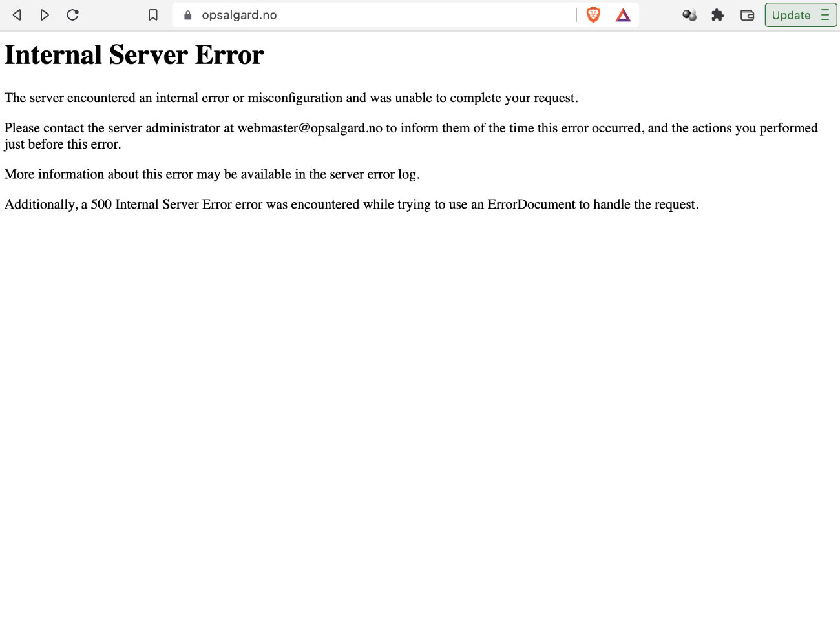Click the green Update button

tap(792, 15)
